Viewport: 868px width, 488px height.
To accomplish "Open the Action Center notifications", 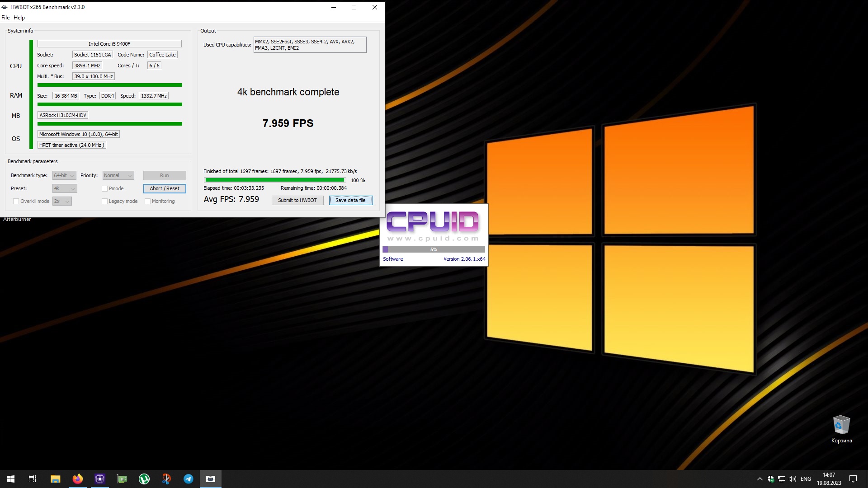I will pyautogui.click(x=853, y=479).
